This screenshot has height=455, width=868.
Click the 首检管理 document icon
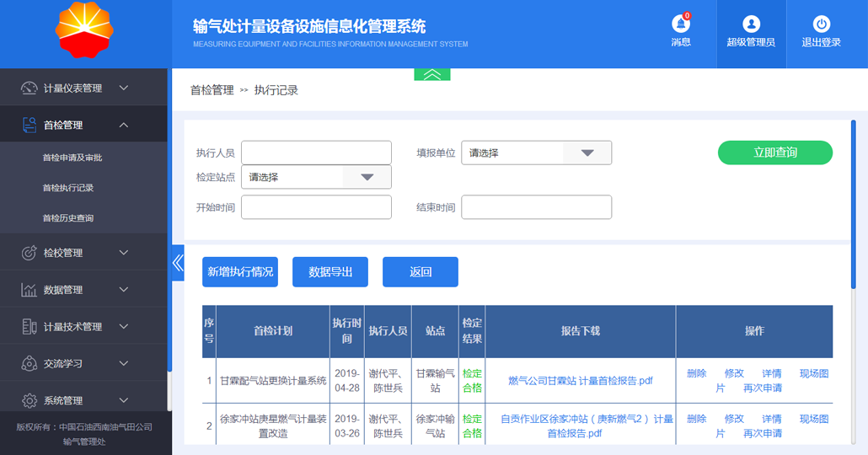[29, 125]
